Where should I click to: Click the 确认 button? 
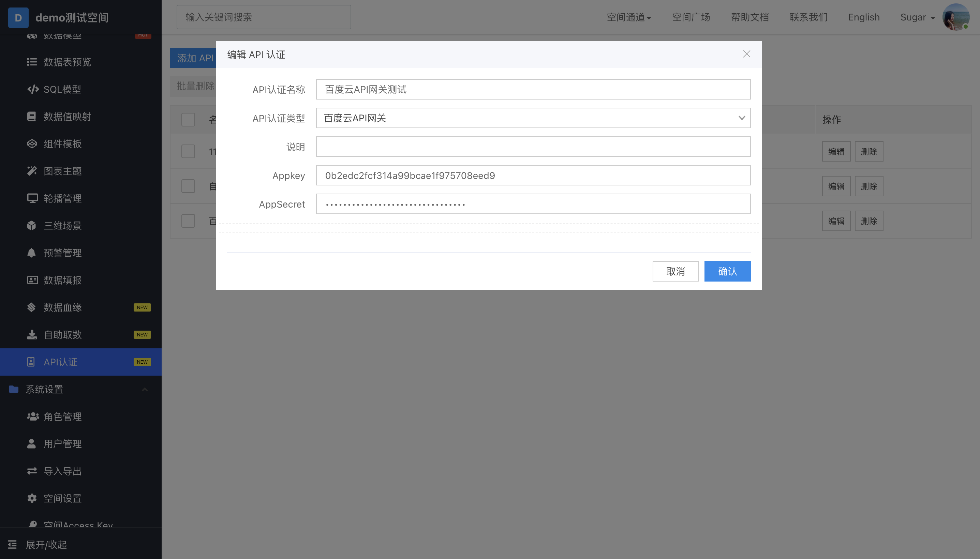pyautogui.click(x=727, y=271)
